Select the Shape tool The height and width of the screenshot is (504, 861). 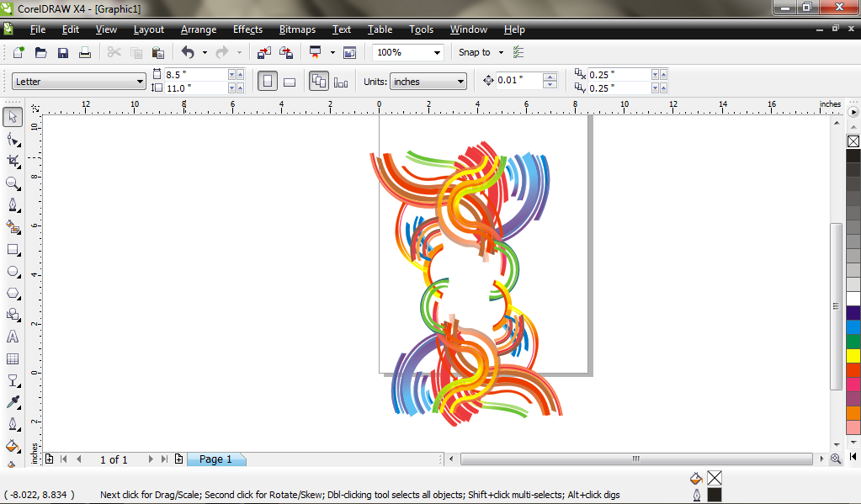pos(13,140)
